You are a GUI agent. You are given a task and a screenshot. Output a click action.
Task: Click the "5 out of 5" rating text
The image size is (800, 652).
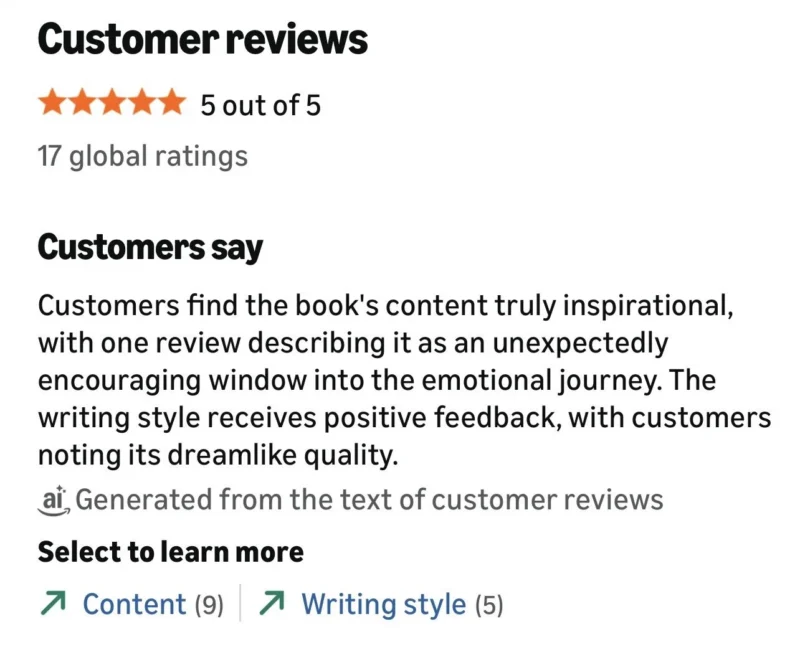pyautogui.click(x=261, y=104)
